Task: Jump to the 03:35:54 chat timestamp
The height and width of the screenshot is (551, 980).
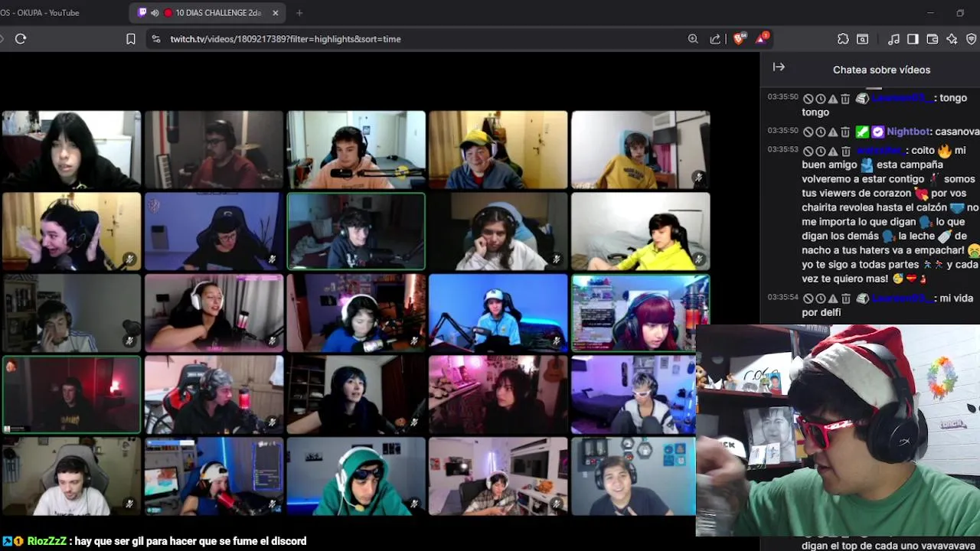Action: click(x=783, y=297)
